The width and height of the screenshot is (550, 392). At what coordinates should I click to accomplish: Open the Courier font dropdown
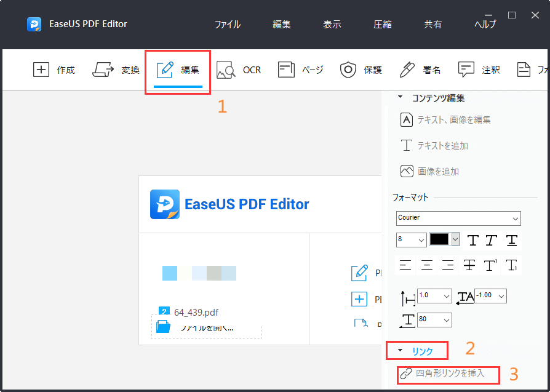(458, 218)
